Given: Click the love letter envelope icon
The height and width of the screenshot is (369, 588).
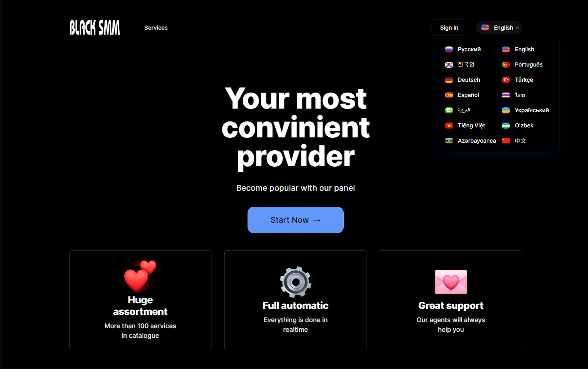Looking at the screenshot, I should pyautogui.click(x=451, y=282).
